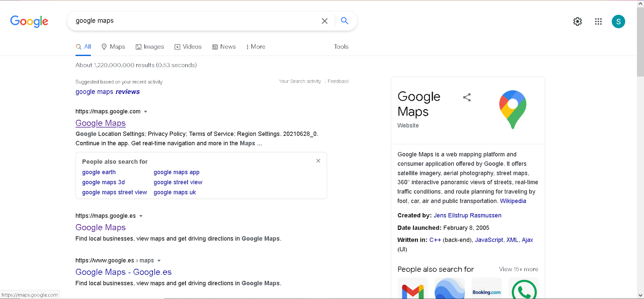This screenshot has width=644, height=299.
Task: Expand options arrow for www.google.es maps result
Action: click(159, 261)
